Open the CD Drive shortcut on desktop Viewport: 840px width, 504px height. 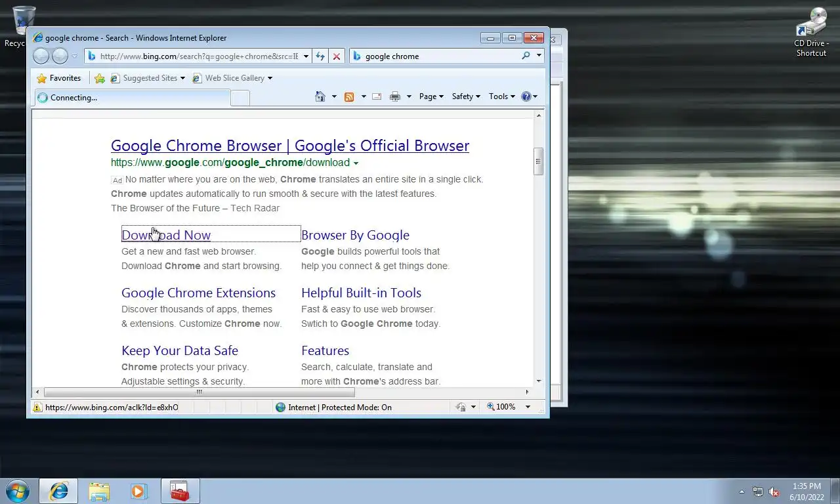point(812,33)
